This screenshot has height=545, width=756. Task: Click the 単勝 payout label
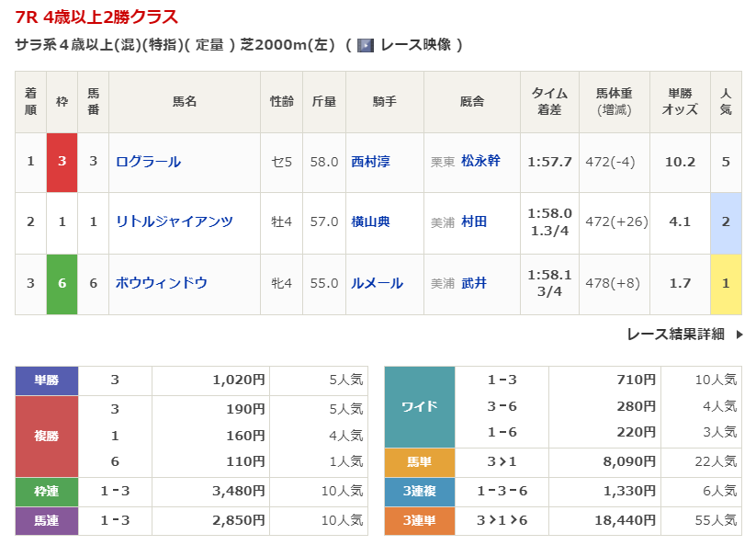tap(47, 380)
